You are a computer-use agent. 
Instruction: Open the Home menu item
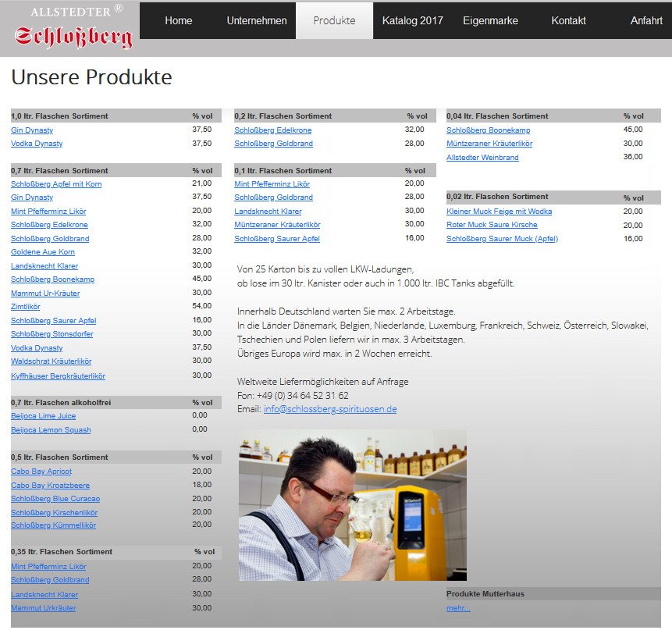tap(178, 20)
